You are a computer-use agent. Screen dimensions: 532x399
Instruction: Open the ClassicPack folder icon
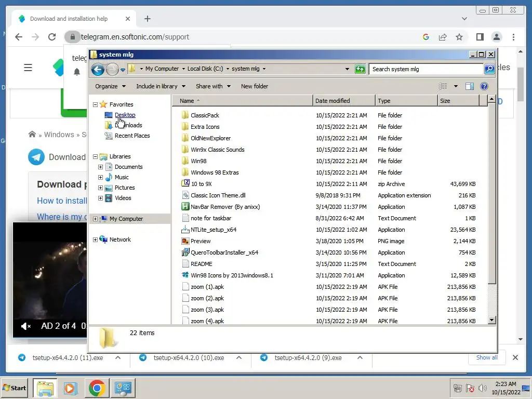click(185, 115)
